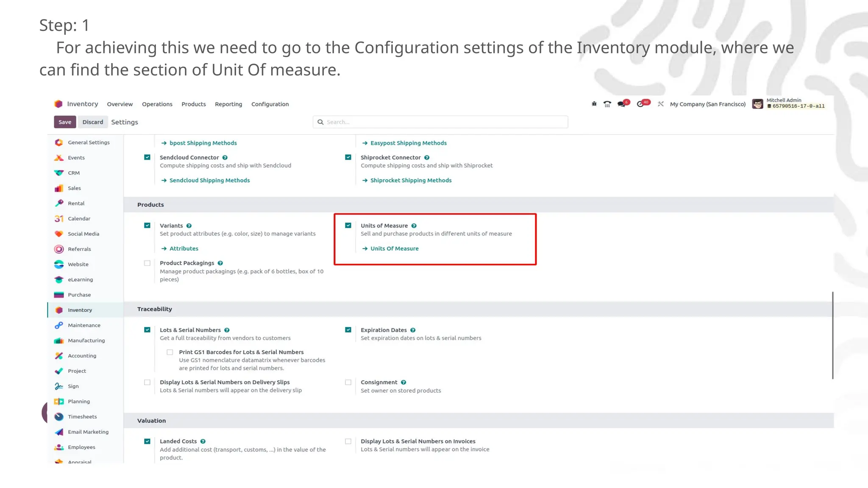
Task: Open the Configuration dropdown menu
Action: point(270,104)
